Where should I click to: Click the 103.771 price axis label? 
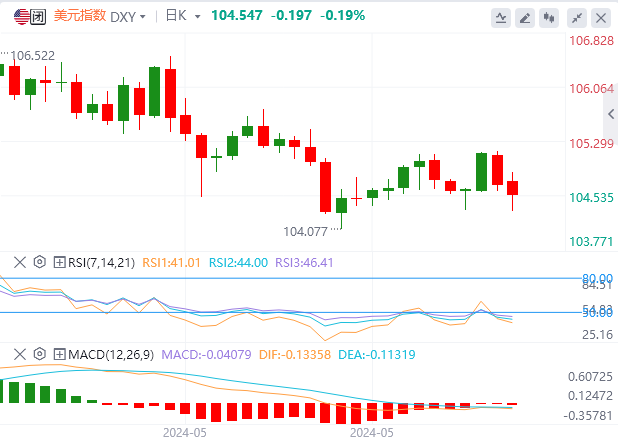coord(591,242)
